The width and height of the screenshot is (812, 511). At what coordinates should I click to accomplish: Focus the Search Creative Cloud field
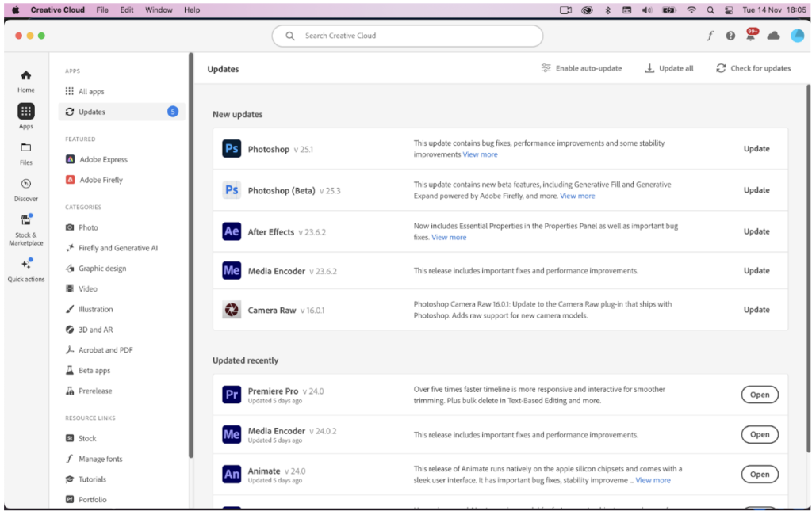(x=408, y=36)
